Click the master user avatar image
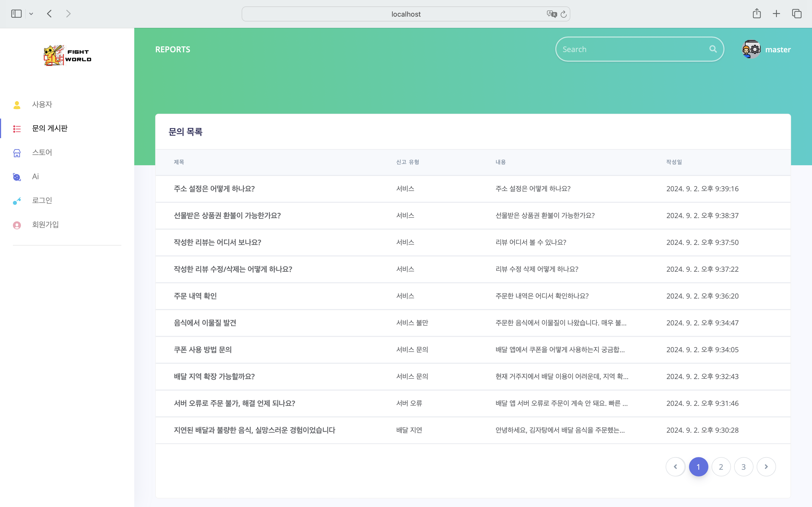This screenshot has height=507, width=812. pyautogui.click(x=751, y=49)
